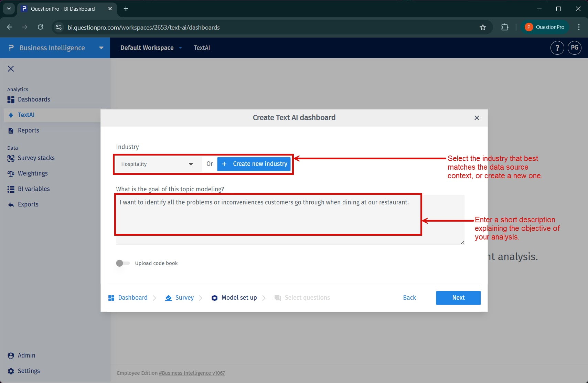Open the Business Intelligence workspace dropdown

(x=101, y=48)
